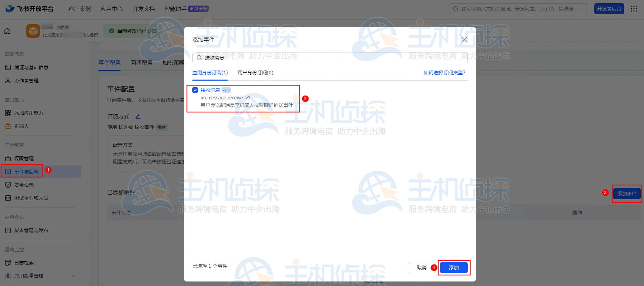
Task: Open the home icon in the app header
Action: [x=7, y=31]
